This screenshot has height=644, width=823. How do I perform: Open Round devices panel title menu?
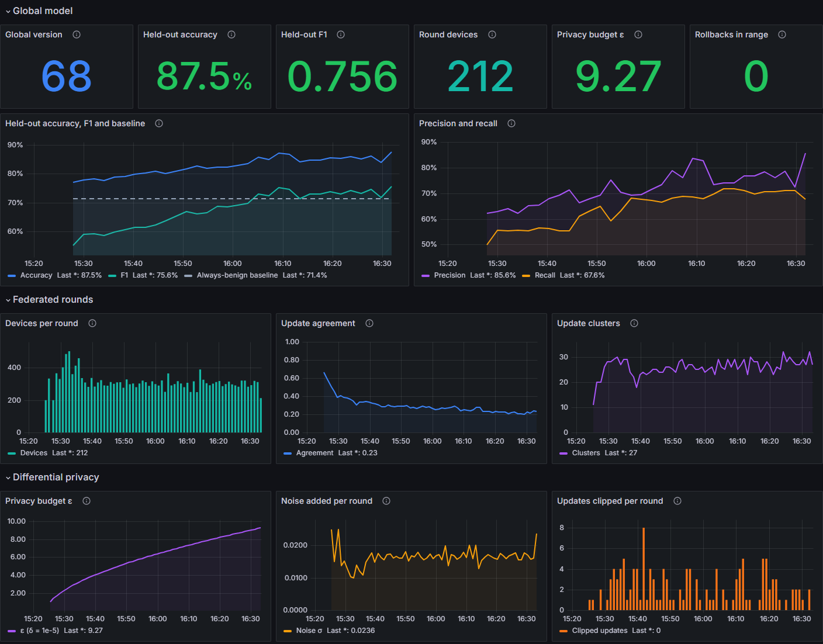(x=448, y=34)
